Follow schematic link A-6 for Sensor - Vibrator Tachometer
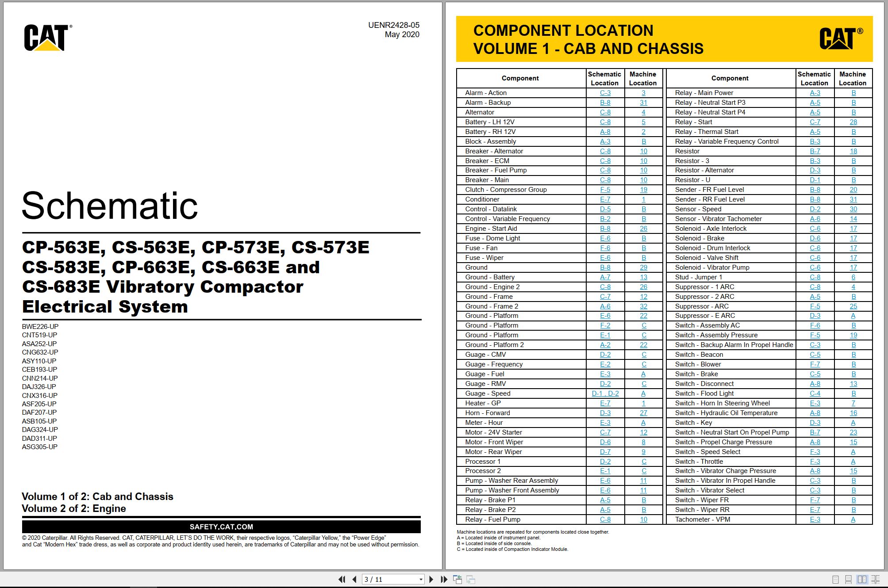Image resolution: width=888 pixels, height=588 pixels. (x=815, y=219)
